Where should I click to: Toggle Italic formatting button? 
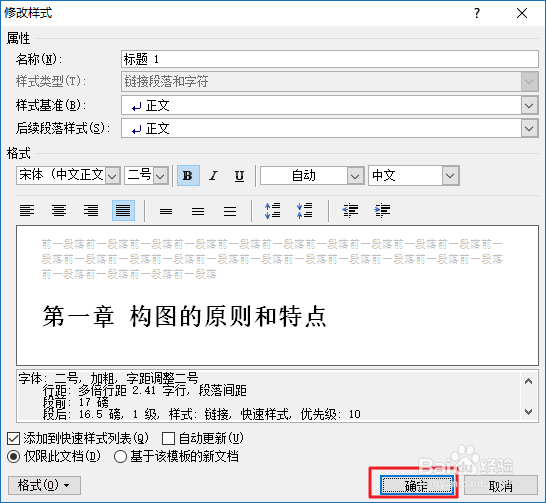coord(213,175)
